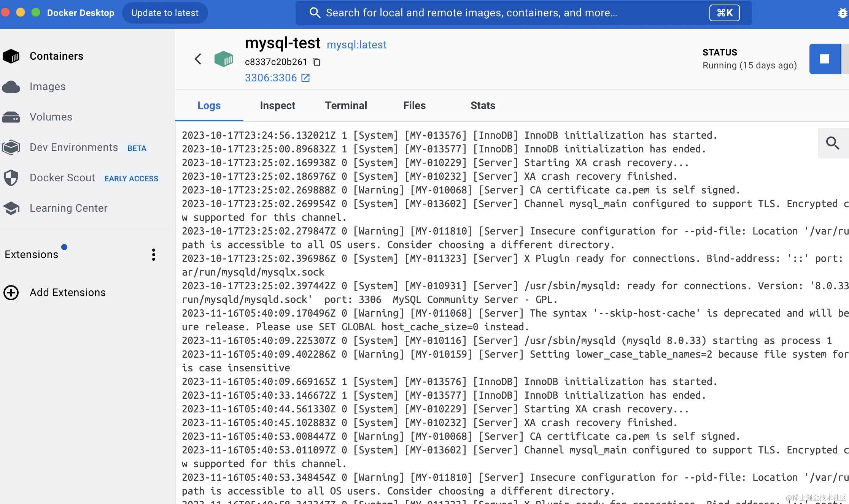849x504 pixels.
Task: Open the Extensions three-dot menu
Action: coord(154,255)
